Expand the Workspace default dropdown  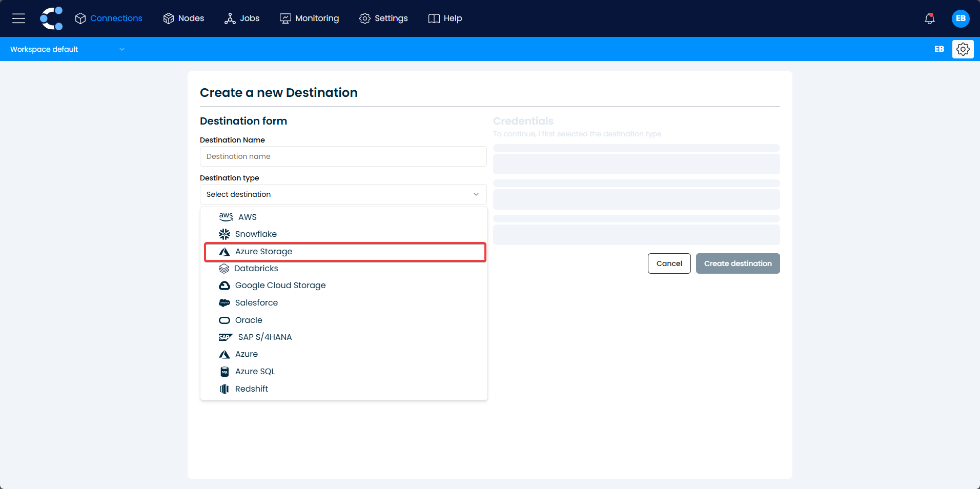pyautogui.click(x=67, y=49)
